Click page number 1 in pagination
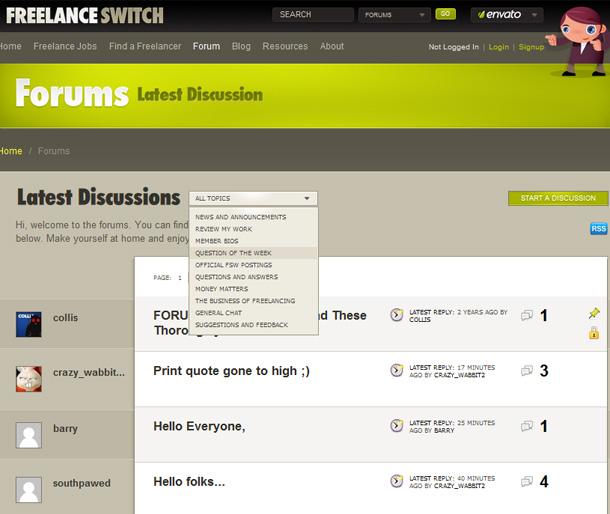The width and height of the screenshot is (610, 514). tap(180, 278)
